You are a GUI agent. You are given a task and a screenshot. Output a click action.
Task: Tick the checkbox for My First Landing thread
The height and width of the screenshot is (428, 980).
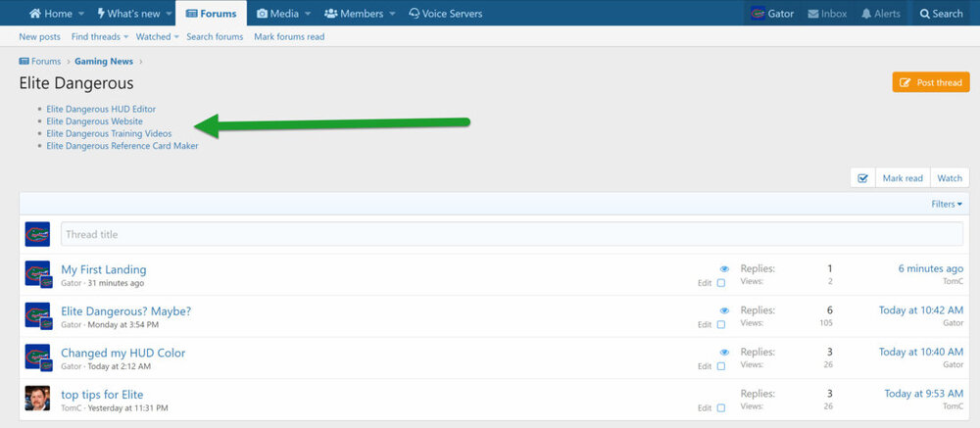[x=721, y=283]
